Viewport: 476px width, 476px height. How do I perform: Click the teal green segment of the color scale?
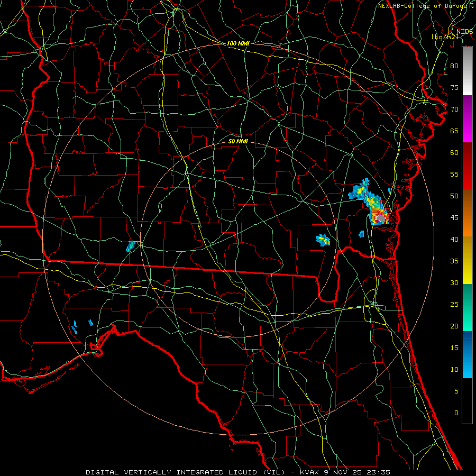click(x=467, y=307)
